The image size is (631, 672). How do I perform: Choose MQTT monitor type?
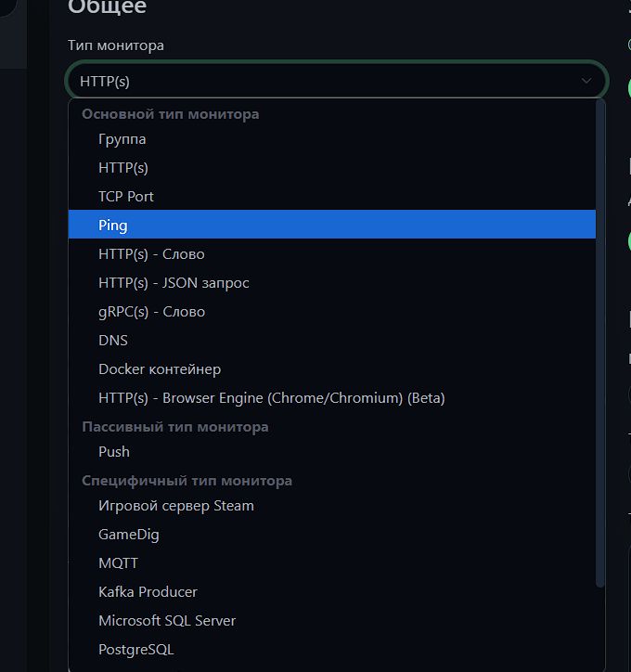pos(332,563)
